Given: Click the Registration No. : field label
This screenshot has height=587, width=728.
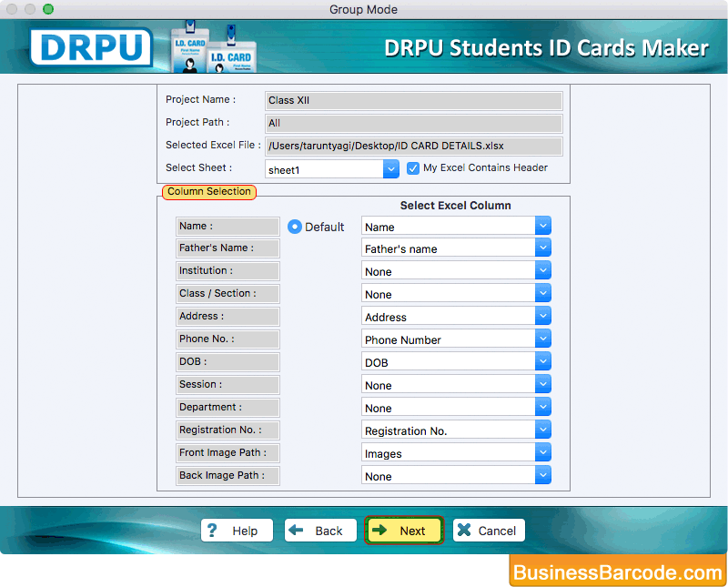Looking at the screenshot, I should (x=227, y=430).
